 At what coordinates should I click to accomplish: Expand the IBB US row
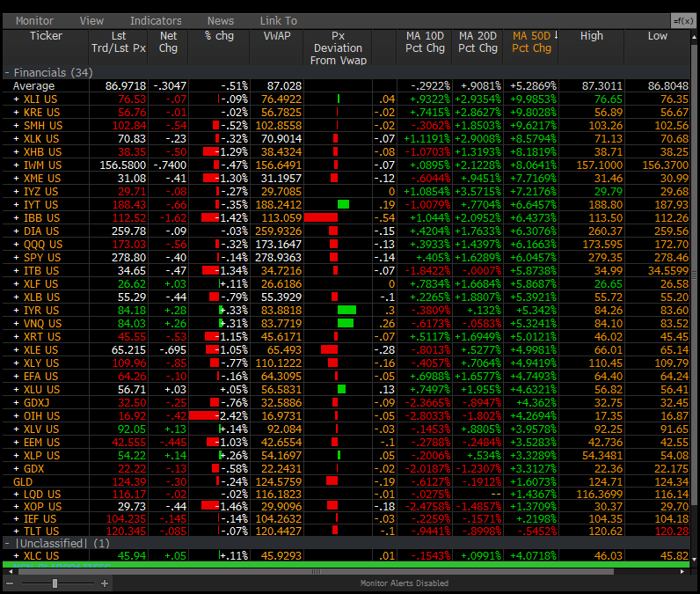[16, 218]
